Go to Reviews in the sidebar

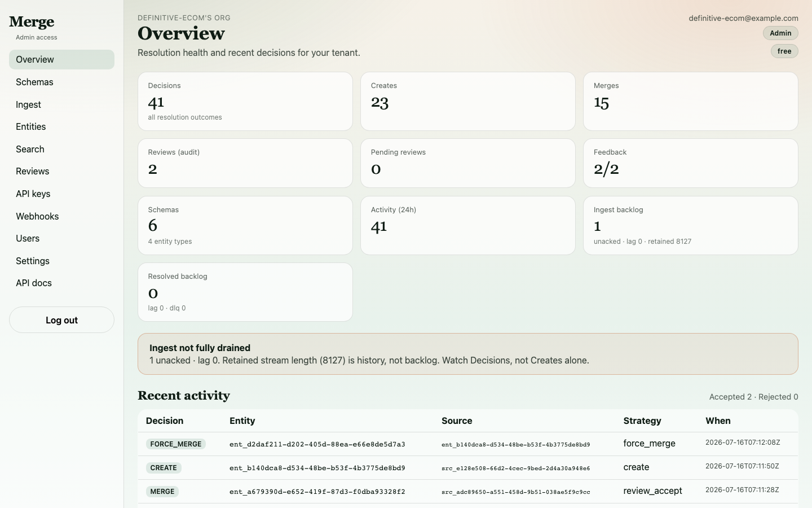click(x=61, y=171)
